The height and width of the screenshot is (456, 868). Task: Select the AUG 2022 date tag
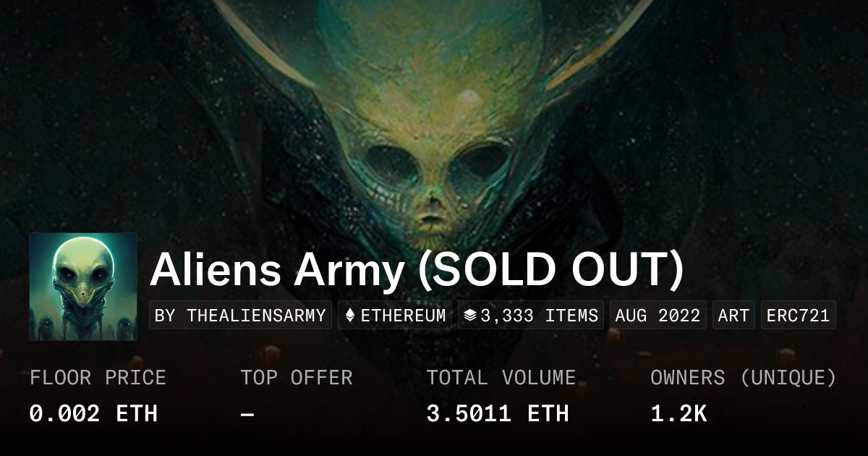point(658,316)
